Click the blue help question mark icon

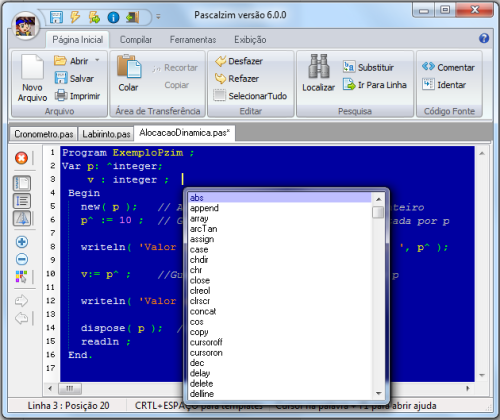click(x=484, y=38)
